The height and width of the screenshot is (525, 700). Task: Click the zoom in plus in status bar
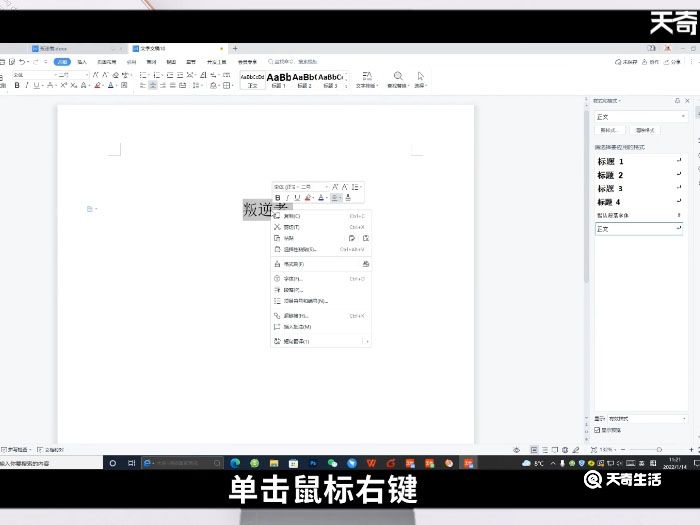691,450
